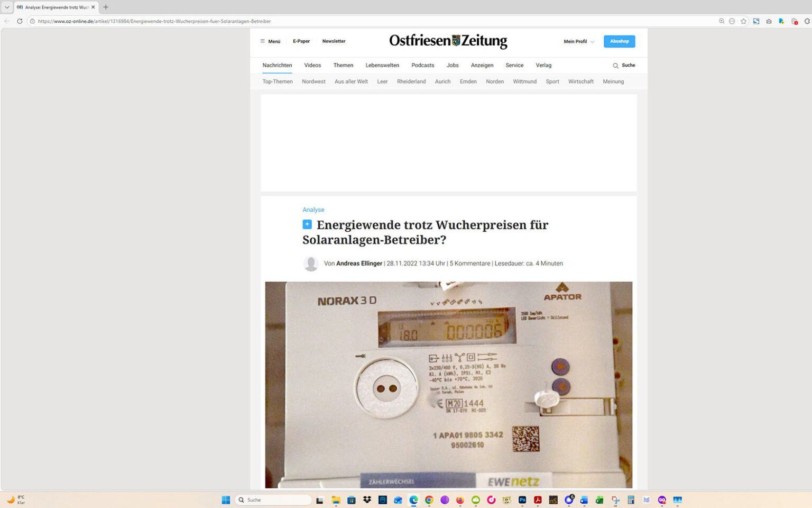This screenshot has width=812, height=508.
Task: Open the plus icon before the article headline
Action: point(307,224)
